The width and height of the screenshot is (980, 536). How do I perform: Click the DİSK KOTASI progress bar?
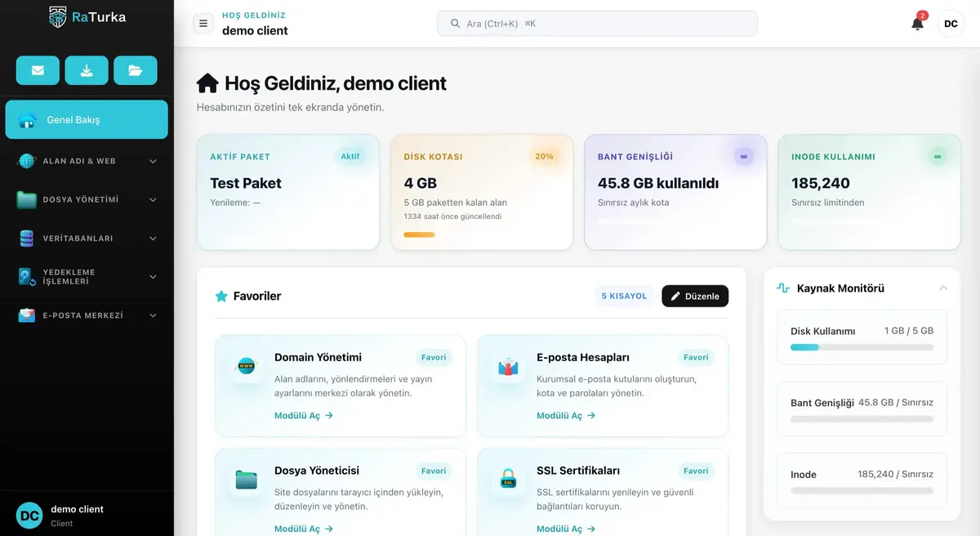(x=419, y=234)
